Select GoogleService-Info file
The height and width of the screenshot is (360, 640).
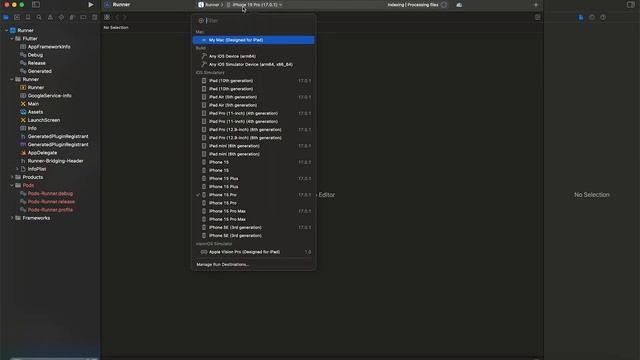[49, 96]
